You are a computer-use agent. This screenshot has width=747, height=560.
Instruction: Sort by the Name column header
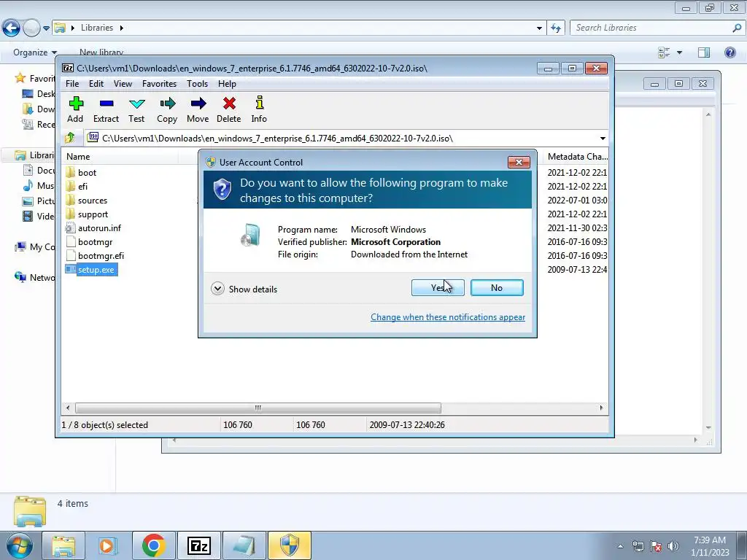119,157
